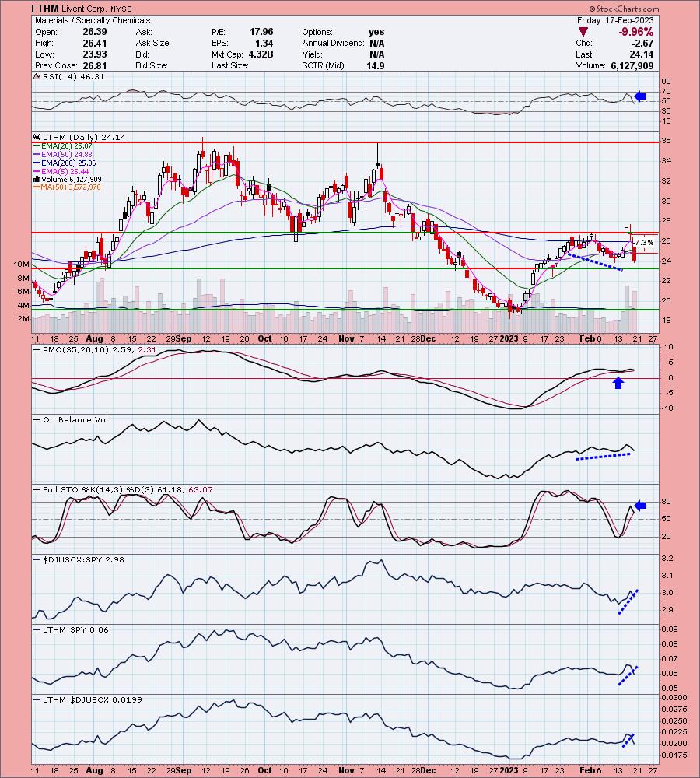Viewport: 700px width, 778px height.
Task: Click the Nov label on price chart axis
Action: point(346,339)
